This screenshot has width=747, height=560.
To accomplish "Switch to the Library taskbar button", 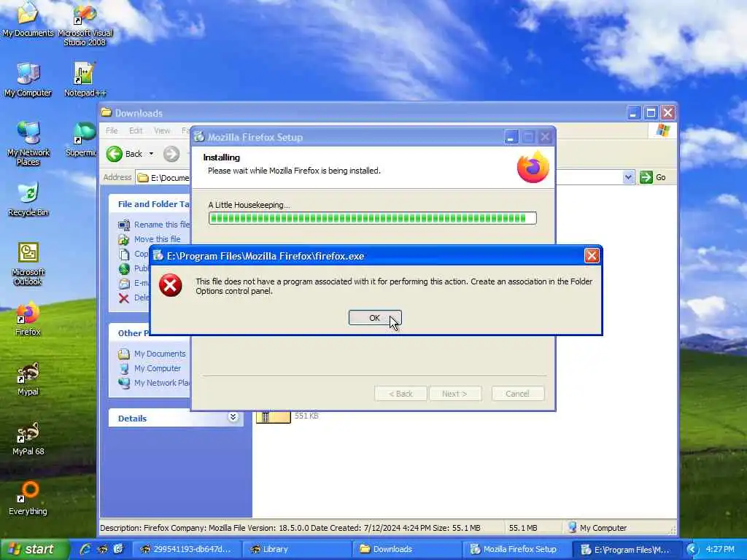I will pyautogui.click(x=296, y=549).
